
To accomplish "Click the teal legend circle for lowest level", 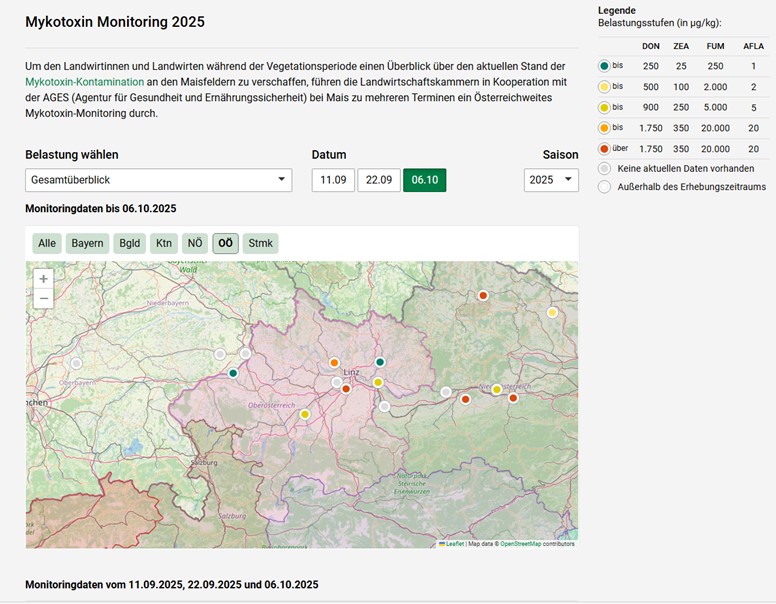I will tap(604, 65).
